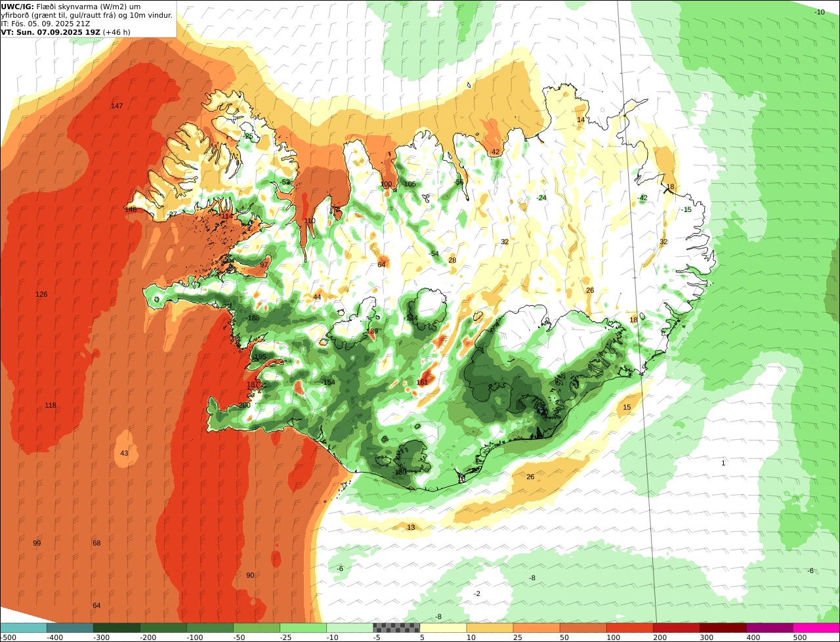
Task: Pick the dark green -200 to -100 swatch
Action: click(163, 628)
